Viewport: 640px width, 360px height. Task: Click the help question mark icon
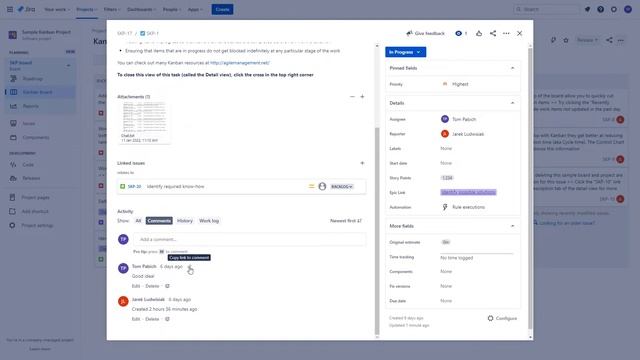[600, 9]
